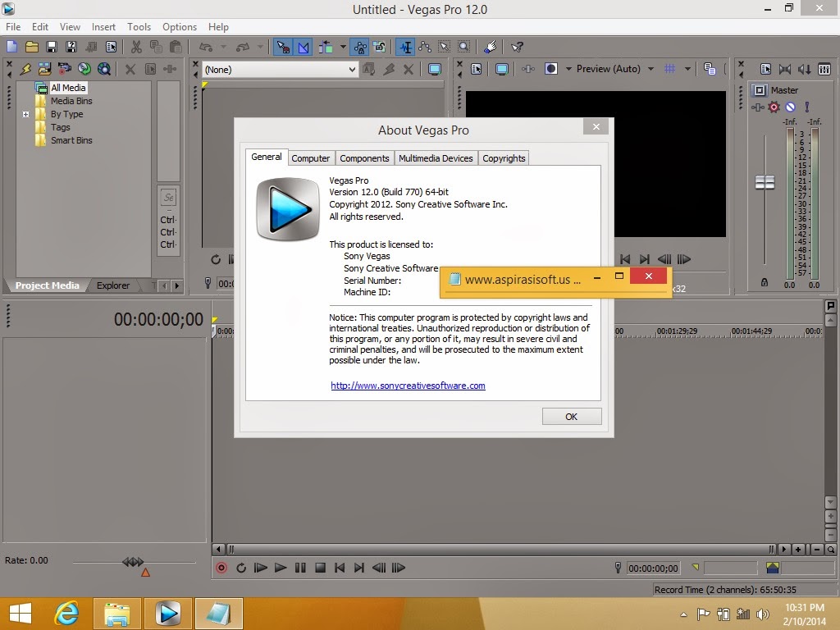Toggle Split Screen View button
This screenshot has width=840, height=630.
pyautogui.click(x=551, y=69)
